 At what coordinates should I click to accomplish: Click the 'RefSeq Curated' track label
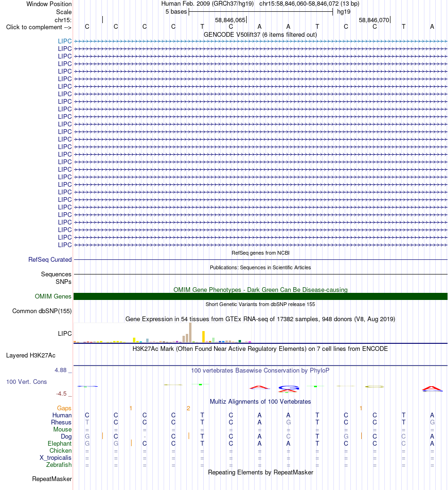(x=50, y=260)
